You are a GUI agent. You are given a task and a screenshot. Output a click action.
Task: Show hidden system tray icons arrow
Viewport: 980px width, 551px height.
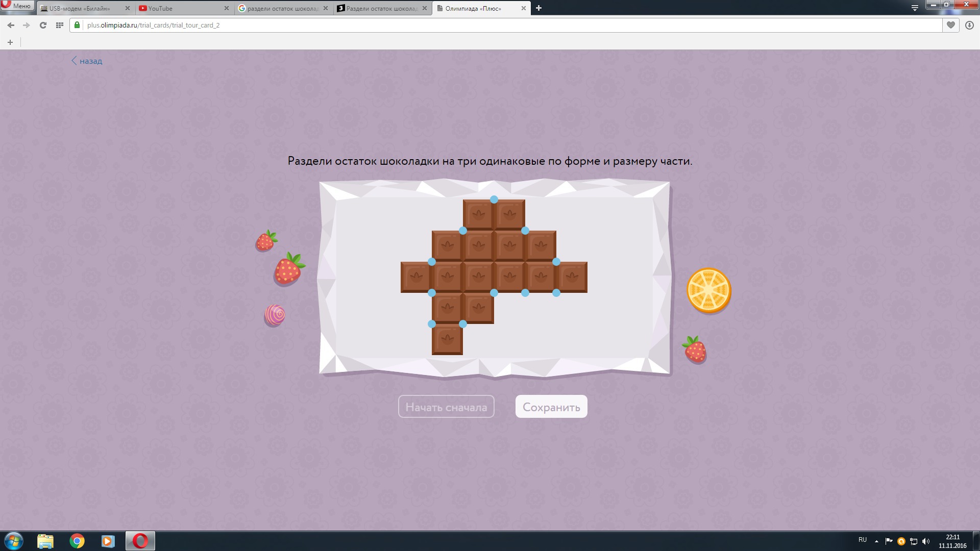tap(876, 541)
